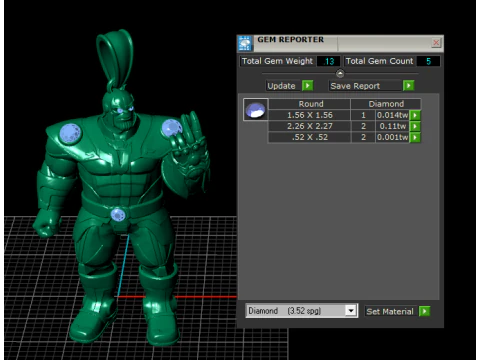Click the 0.014tw weight cell
The height and width of the screenshot is (360, 480).
(392, 115)
